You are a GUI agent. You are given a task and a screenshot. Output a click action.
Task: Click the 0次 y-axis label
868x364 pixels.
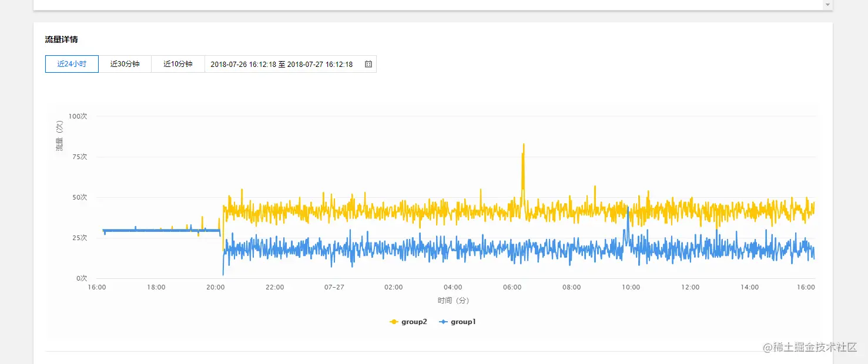[81, 278]
